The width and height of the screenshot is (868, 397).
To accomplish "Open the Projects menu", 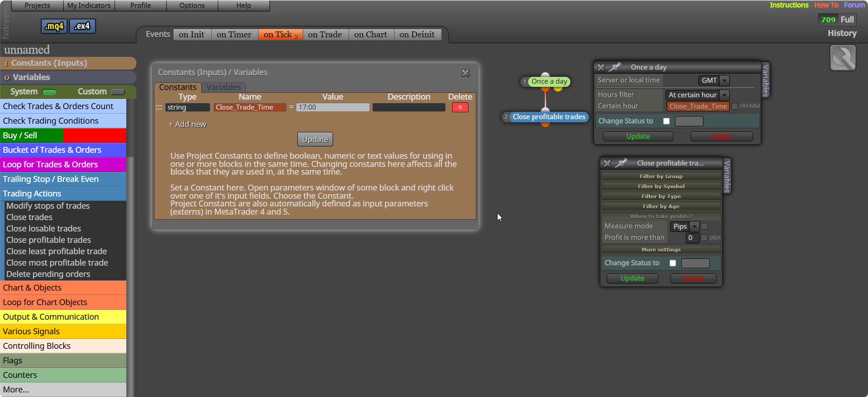I will 37,5.
